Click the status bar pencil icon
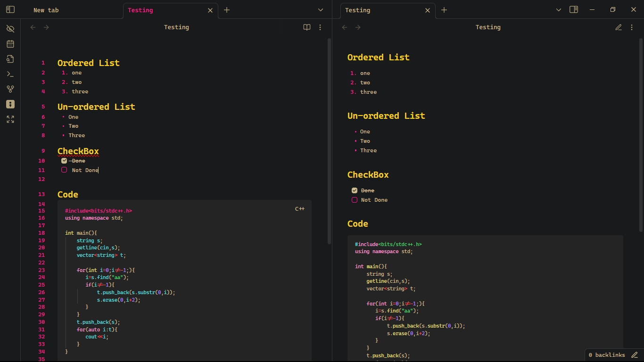The width and height of the screenshot is (644, 362). point(635,355)
